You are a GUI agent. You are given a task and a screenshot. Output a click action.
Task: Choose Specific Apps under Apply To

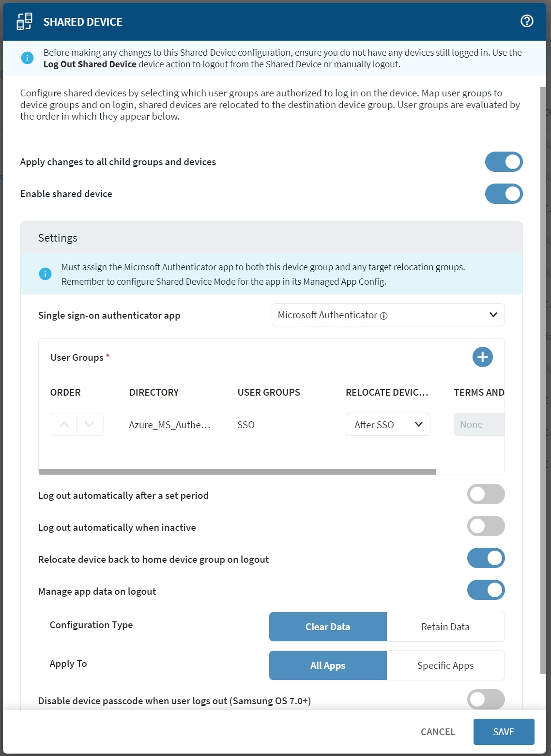point(445,665)
